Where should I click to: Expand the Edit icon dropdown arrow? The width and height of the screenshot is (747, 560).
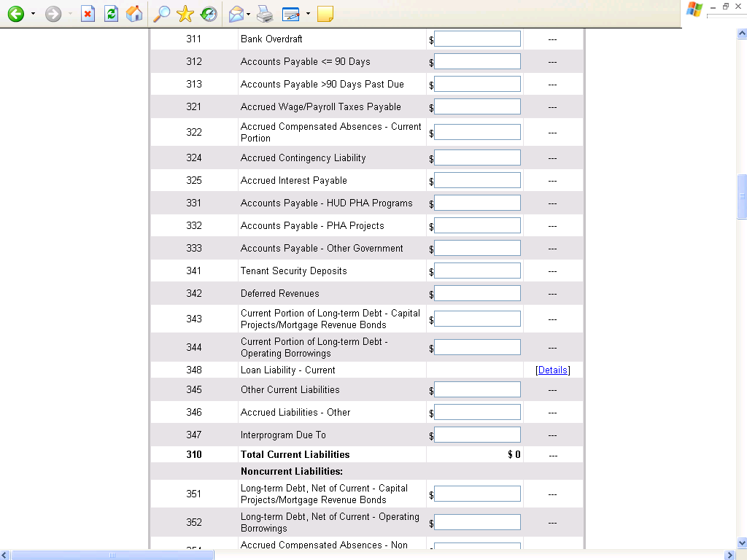click(x=308, y=14)
